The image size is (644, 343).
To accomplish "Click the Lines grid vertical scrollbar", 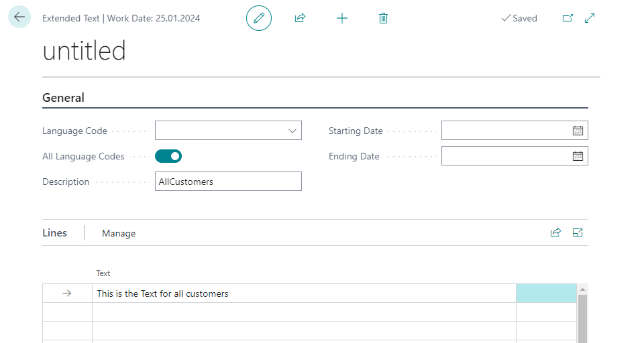I will tap(582, 318).
